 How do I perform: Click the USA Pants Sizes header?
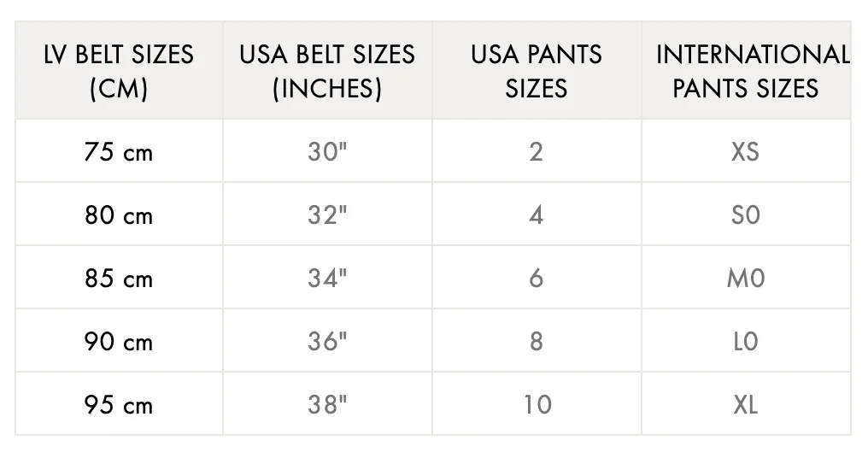(537, 71)
